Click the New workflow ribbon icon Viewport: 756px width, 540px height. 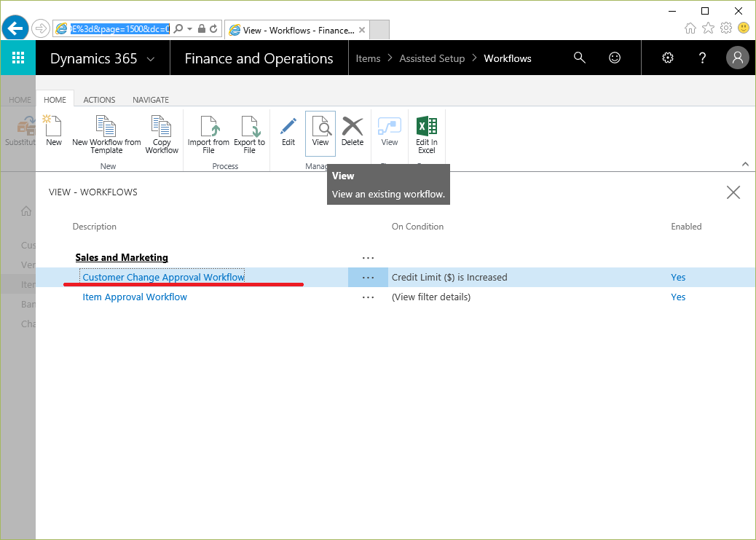53,130
